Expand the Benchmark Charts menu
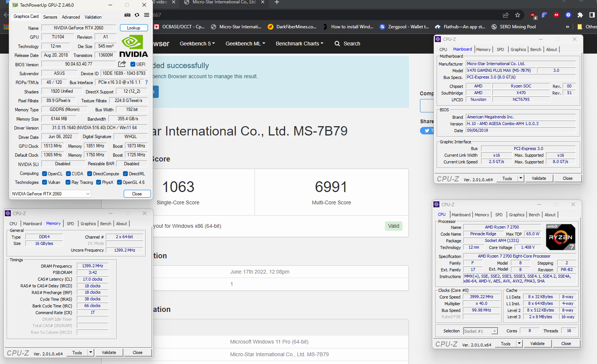Viewport: 597px width, 364px height. click(299, 44)
